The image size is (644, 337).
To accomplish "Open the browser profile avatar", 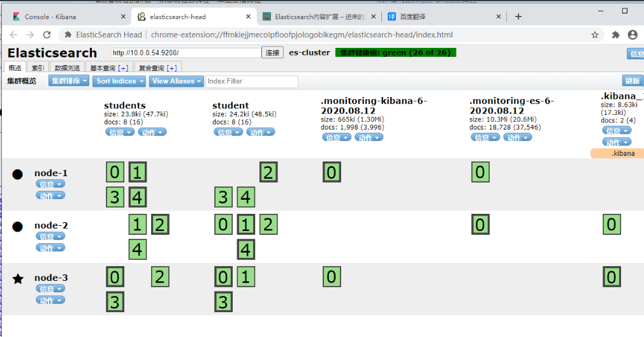I will 633,35.
